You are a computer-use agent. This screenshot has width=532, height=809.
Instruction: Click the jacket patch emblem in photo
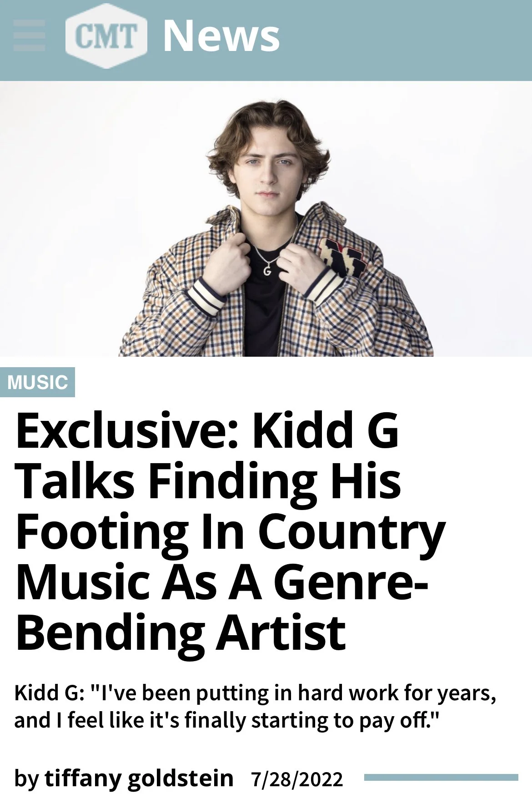coord(343,257)
